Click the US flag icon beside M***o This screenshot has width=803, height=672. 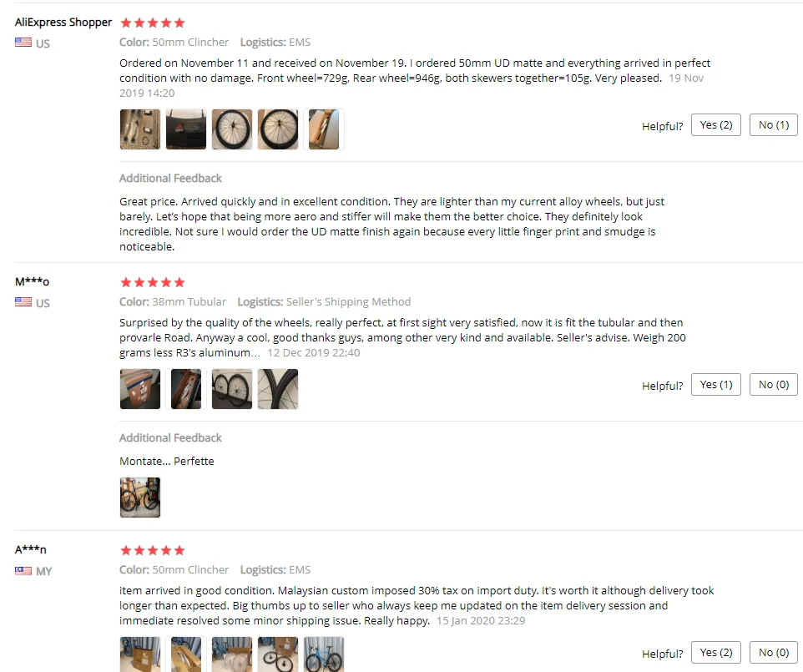[23, 302]
